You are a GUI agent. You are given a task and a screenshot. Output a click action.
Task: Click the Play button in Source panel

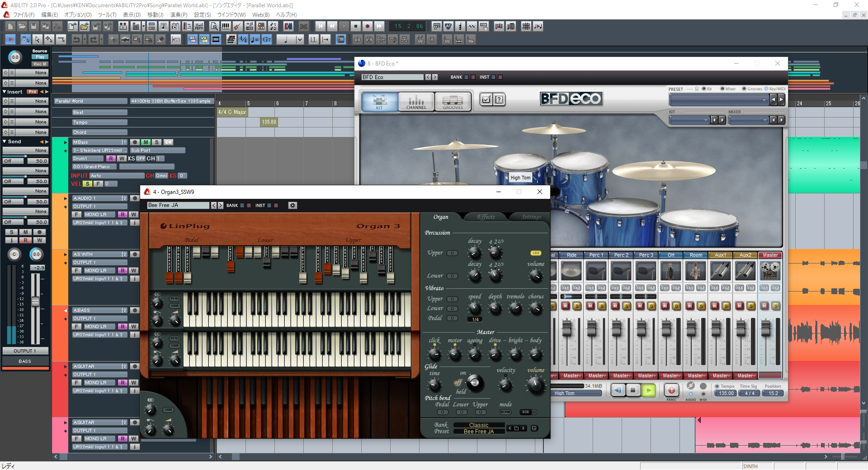(x=40, y=57)
